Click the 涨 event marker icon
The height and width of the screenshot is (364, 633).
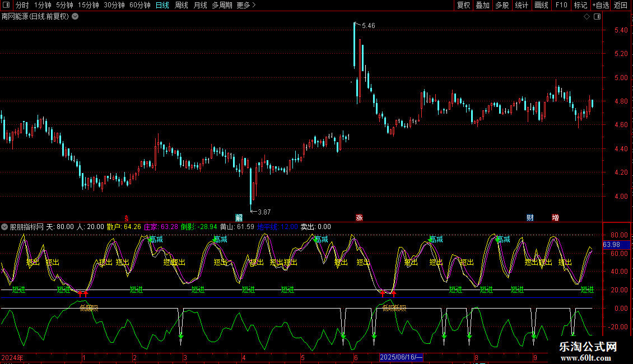click(x=359, y=217)
